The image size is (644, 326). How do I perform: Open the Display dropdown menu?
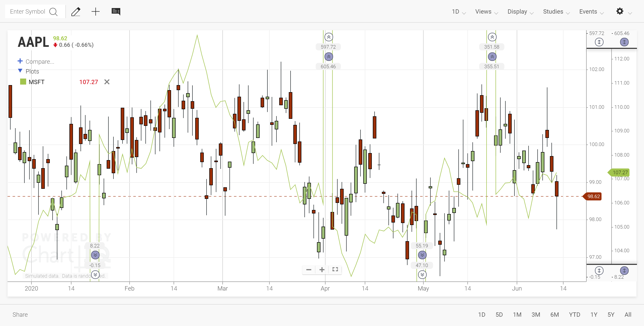click(520, 12)
